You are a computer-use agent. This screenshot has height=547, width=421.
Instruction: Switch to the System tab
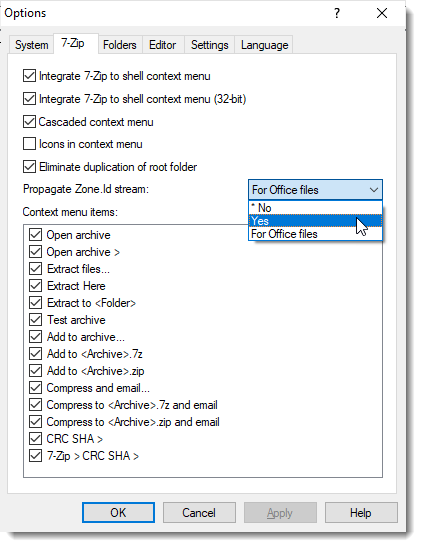tap(31, 45)
